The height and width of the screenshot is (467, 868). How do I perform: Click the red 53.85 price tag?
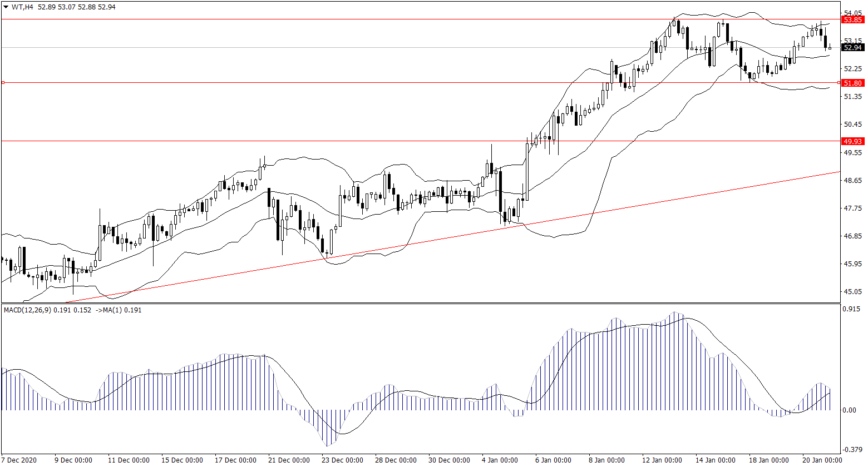tap(852, 20)
